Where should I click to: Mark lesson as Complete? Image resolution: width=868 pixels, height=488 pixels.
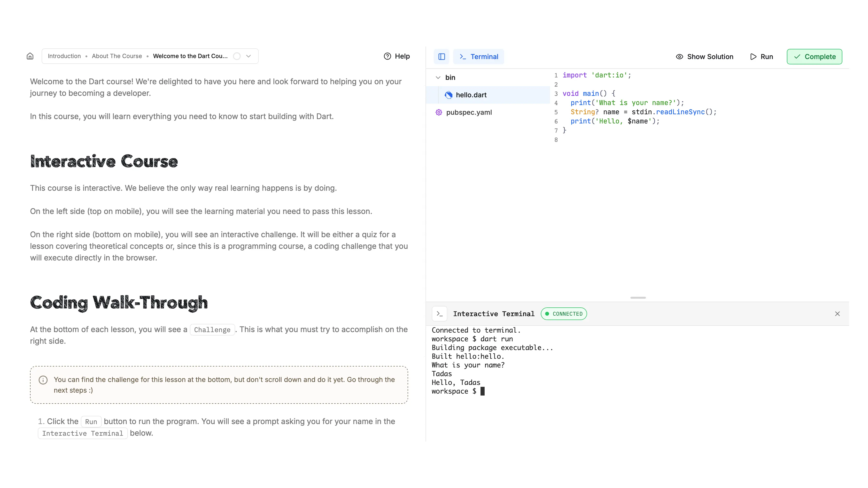[814, 57]
